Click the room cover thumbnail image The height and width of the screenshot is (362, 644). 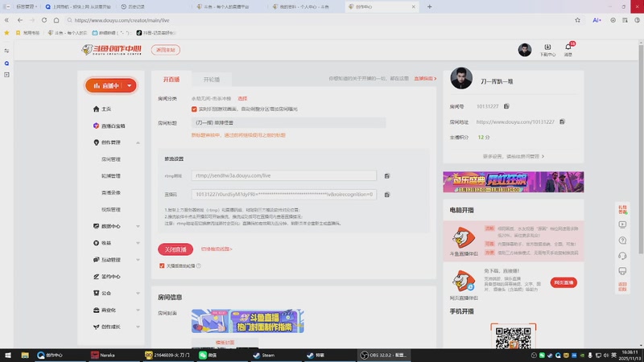[248, 321]
